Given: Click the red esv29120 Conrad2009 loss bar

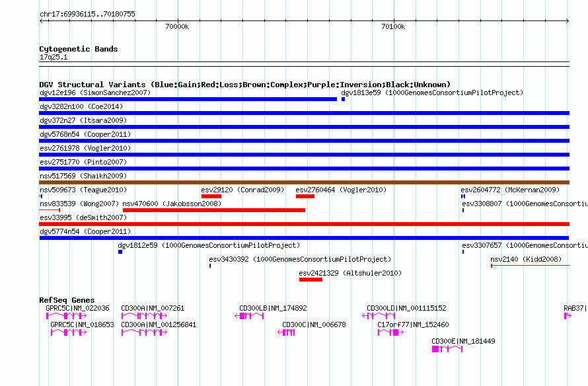Looking at the screenshot, I should [x=211, y=196].
